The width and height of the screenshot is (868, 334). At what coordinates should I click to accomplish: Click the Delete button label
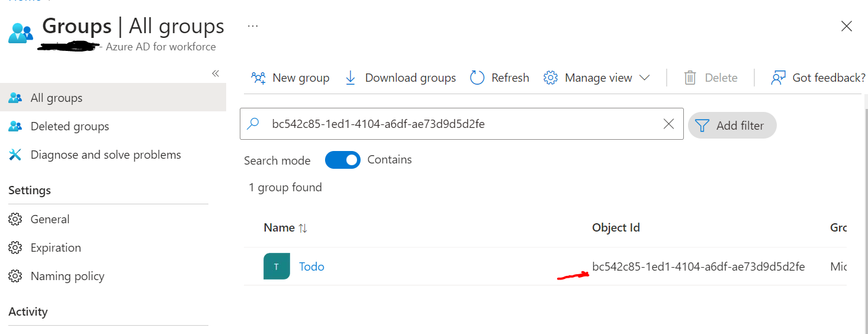point(721,78)
